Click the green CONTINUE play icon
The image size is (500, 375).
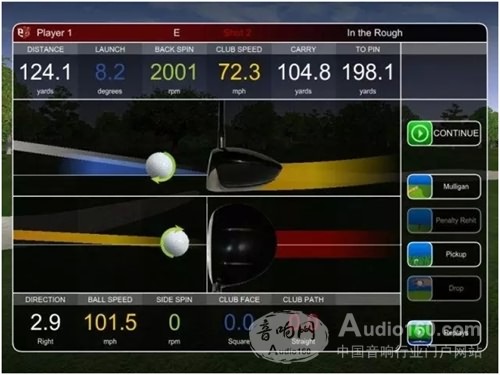pos(420,133)
